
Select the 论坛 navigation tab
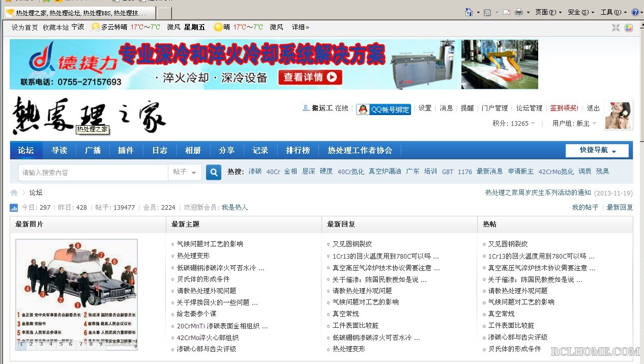tap(26, 150)
